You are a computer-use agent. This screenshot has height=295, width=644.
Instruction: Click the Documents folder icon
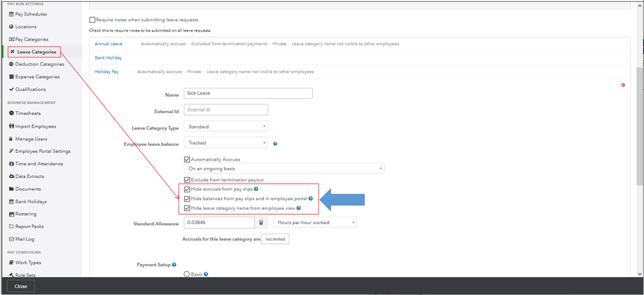pyautogui.click(x=12, y=189)
